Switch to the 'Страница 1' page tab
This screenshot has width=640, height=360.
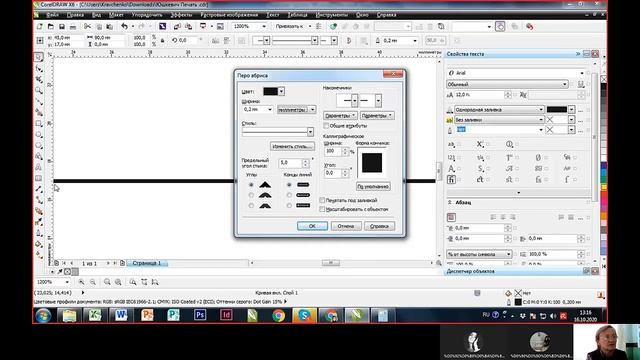(x=147, y=263)
